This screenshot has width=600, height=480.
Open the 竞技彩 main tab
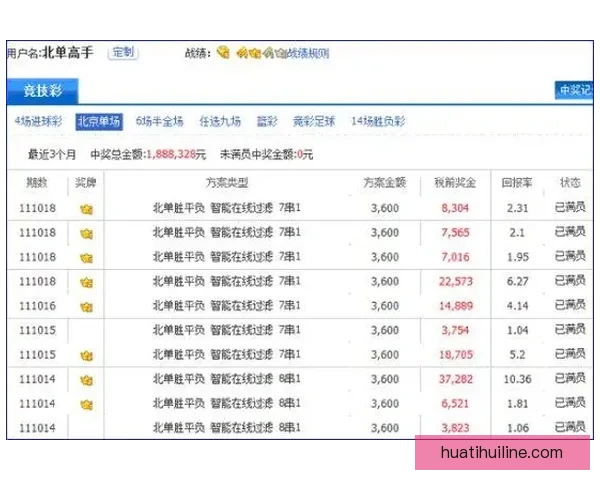[x=42, y=91]
